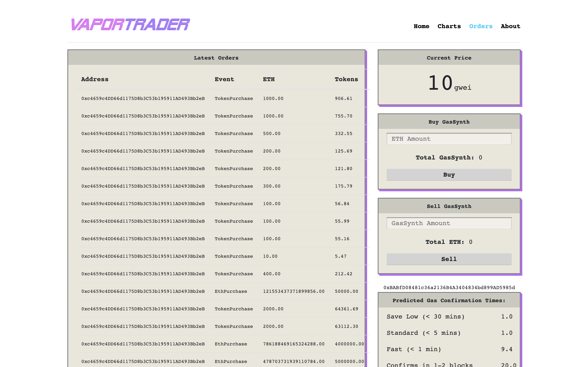Click the 0xBABfD08481c wallet address text
This screenshot has height=367, width=588.
click(x=449, y=288)
